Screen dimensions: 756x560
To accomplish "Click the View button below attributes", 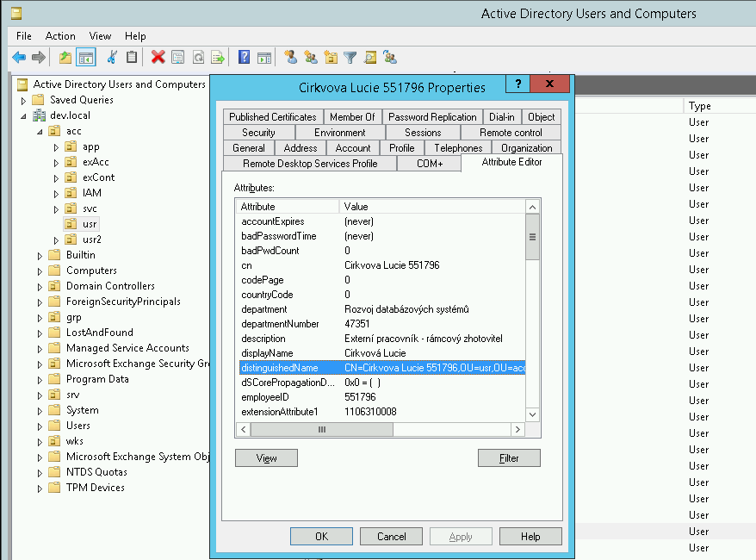I will pyautogui.click(x=266, y=457).
